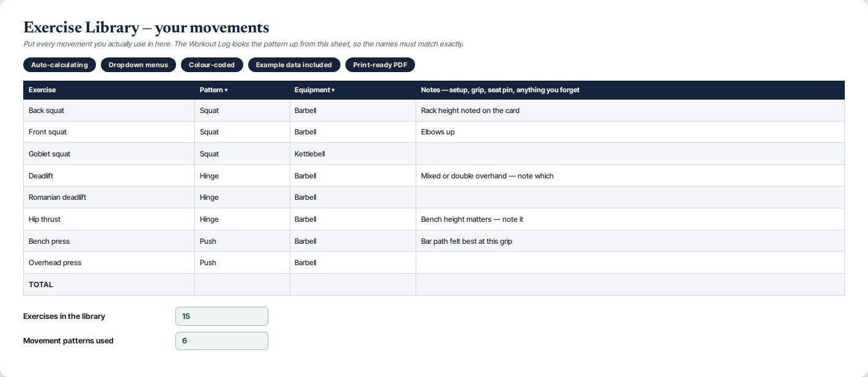Image resolution: width=868 pixels, height=377 pixels.
Task: Click the Dropdown menus pill
Action: click(138, 65)
